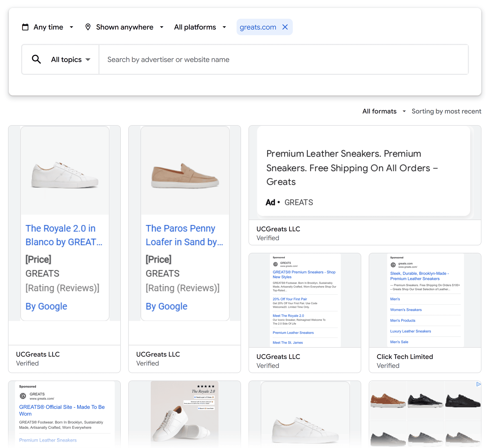Viewport: 489px width, 448px height.
Task: Click the Men's Sale sitelink
Action: click(x=399, y=342)
